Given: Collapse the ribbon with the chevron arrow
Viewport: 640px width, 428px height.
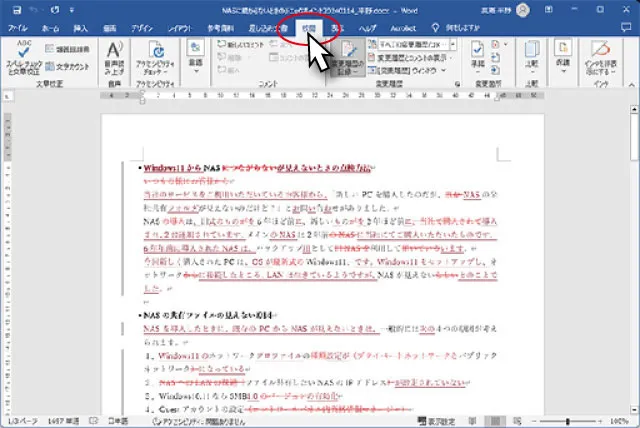Looking at the screenshot, I should [631, 84].
